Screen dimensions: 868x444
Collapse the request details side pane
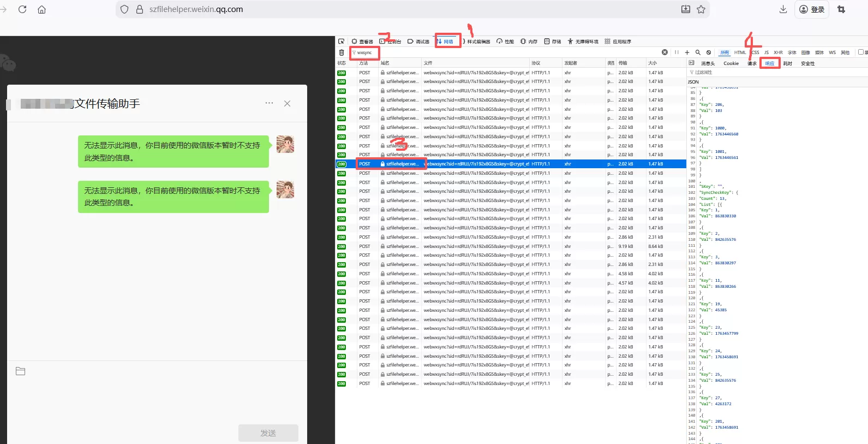[692, 63]
